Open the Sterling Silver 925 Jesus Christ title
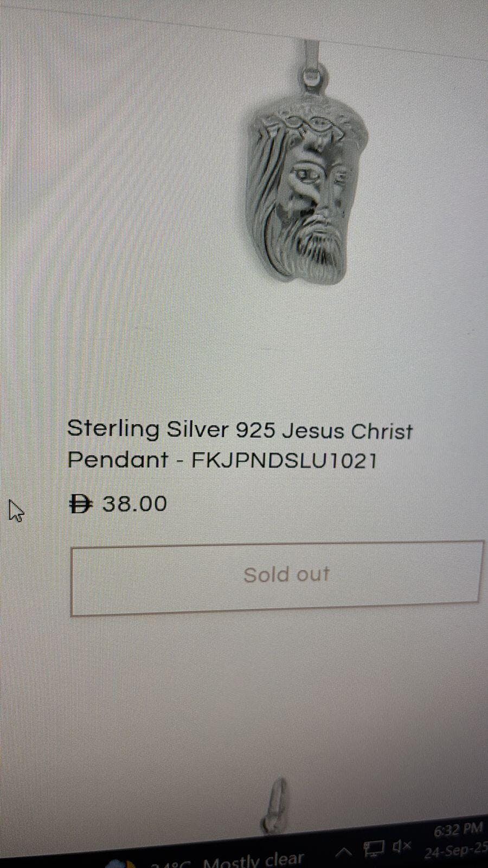The image size is (488, 868). pyautogui.click(x=240, y=430)
